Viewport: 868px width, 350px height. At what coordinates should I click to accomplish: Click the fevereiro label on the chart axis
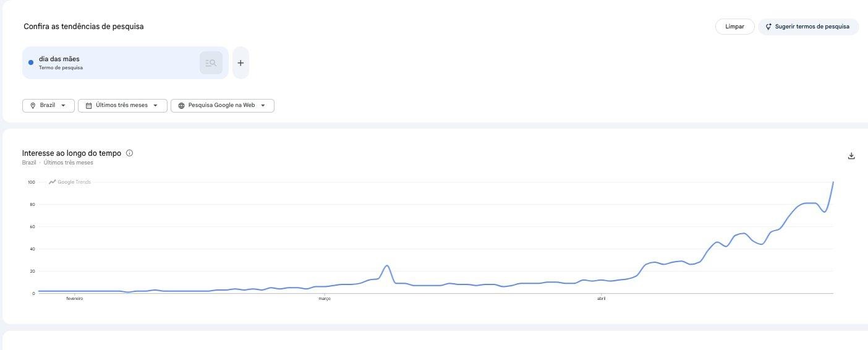[74, 299]
